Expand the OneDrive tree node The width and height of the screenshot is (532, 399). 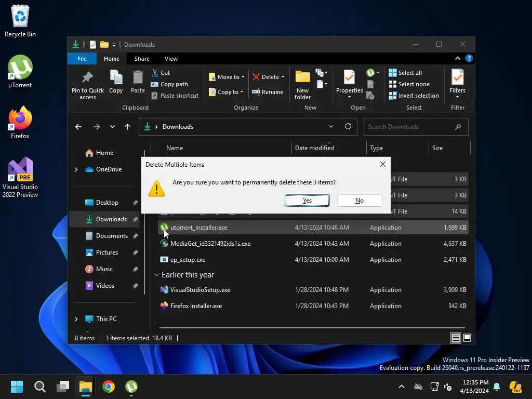click(76, 169)
